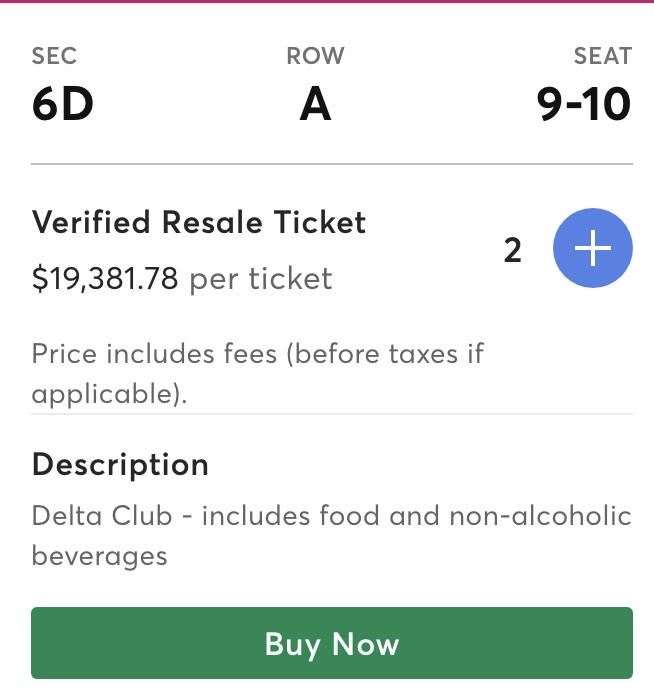Click the SEAT column label
Image resolution: width=654 pixels, height=690 pixels.
point(602,57)
